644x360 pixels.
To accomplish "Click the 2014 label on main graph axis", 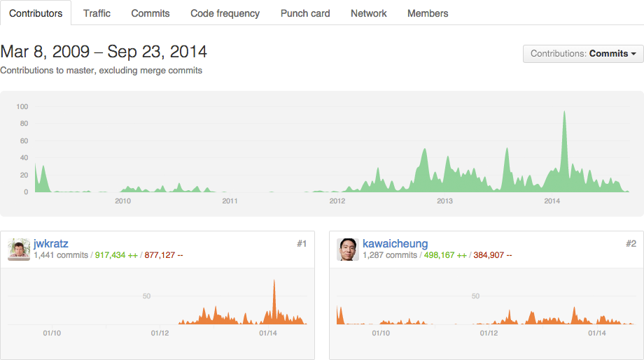I will [x=552, y=201].
